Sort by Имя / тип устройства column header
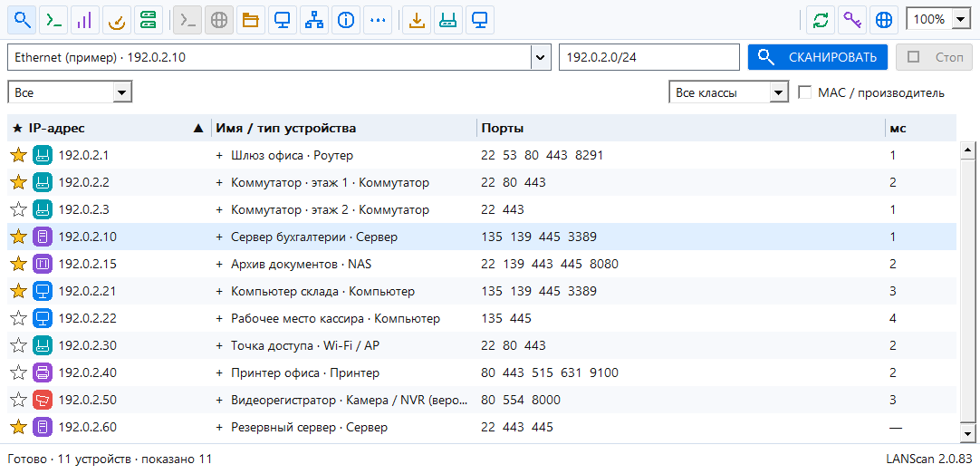The image size is (980, 474). pyautogui.click(x=344, y=128)
